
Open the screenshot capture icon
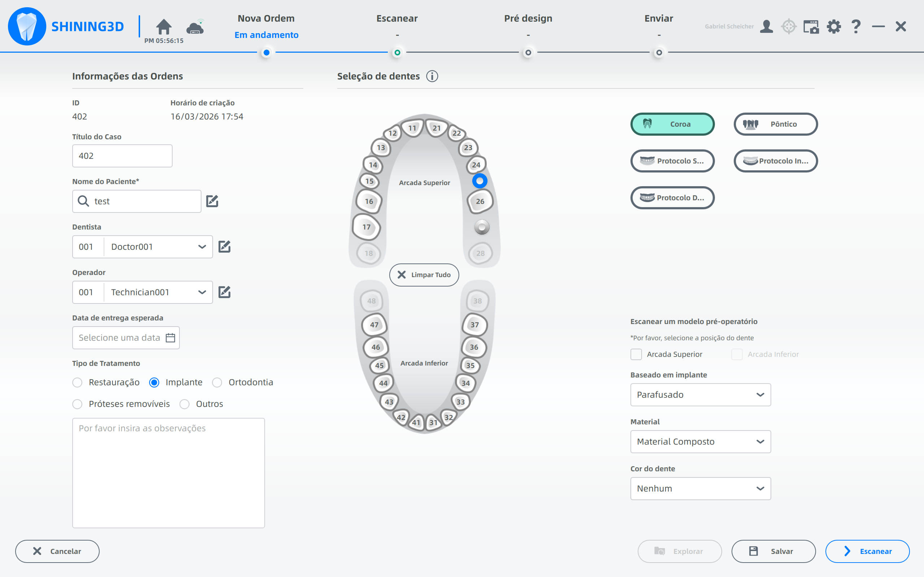click(x=811, y=27)
